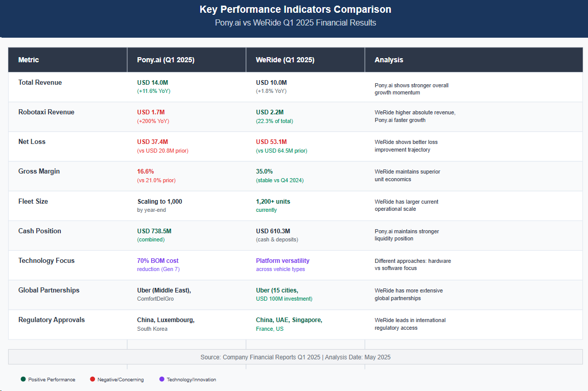Select the "Negative/Concerning" legend label
The height and width of the screenshot is (391, 588).
click(121, 379)
